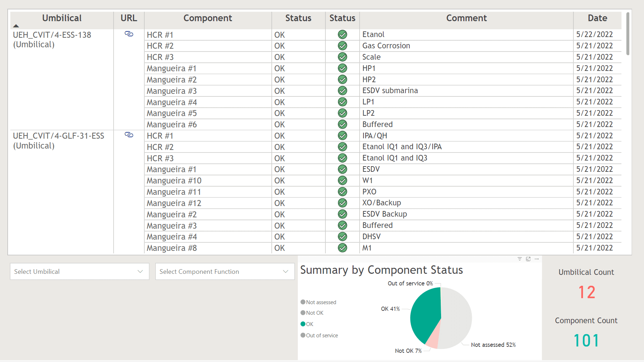
Task: Click the green status check in the PXO row
Action: (x=342, y=192)
